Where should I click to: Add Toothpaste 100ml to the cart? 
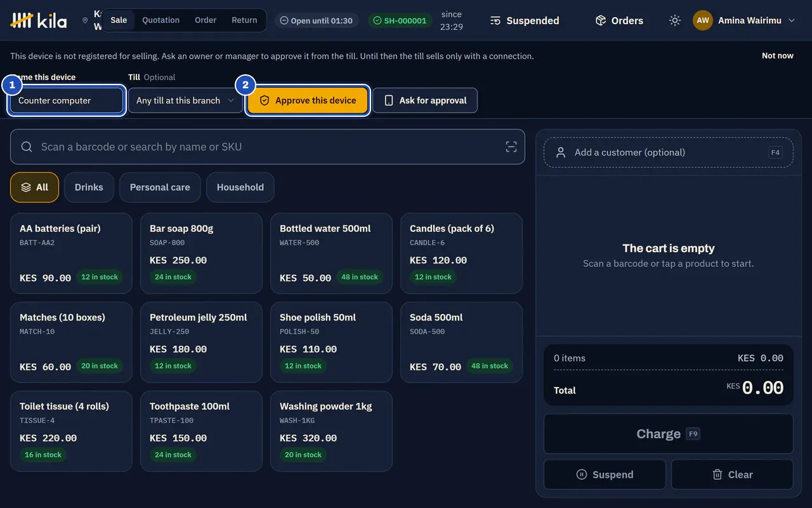tap(201, 431)
